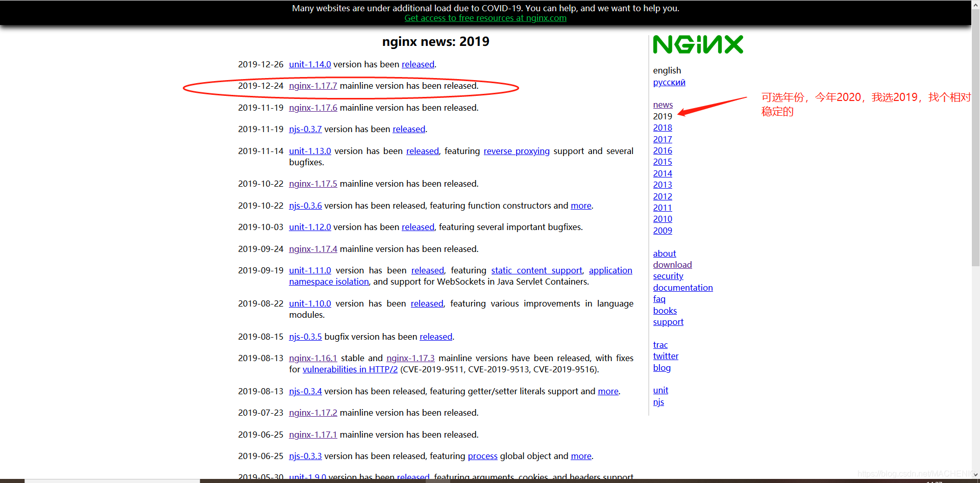Click Get access to free resources banner link
This screenshot has width=980, height=483.
click(485, 18)
